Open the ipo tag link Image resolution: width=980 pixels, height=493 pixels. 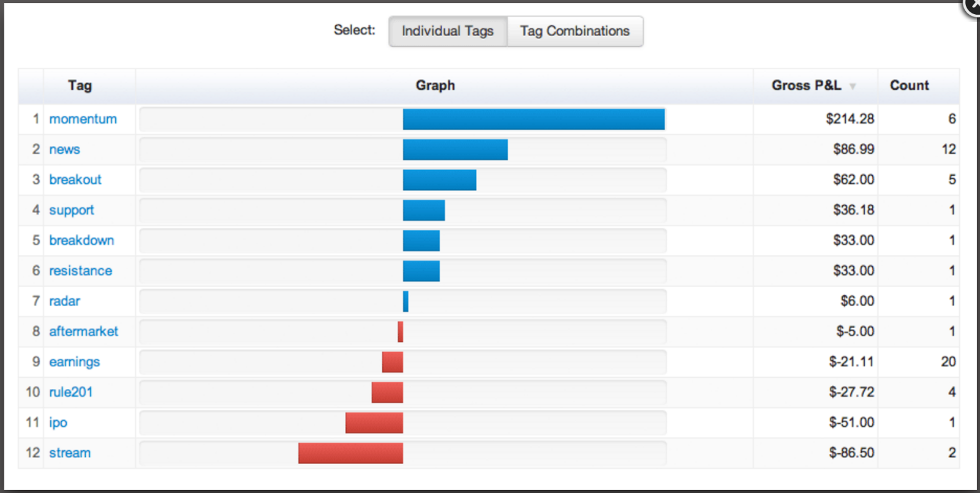click(58, 423)
